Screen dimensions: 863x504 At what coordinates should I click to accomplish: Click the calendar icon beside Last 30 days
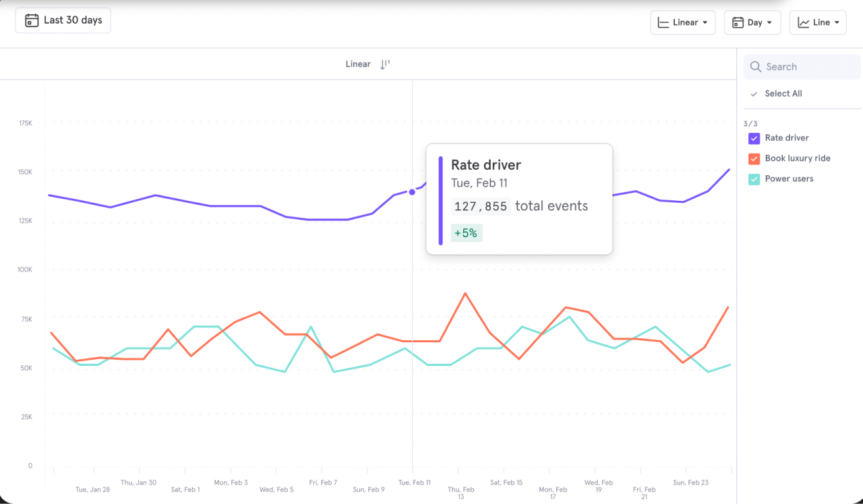32,20
